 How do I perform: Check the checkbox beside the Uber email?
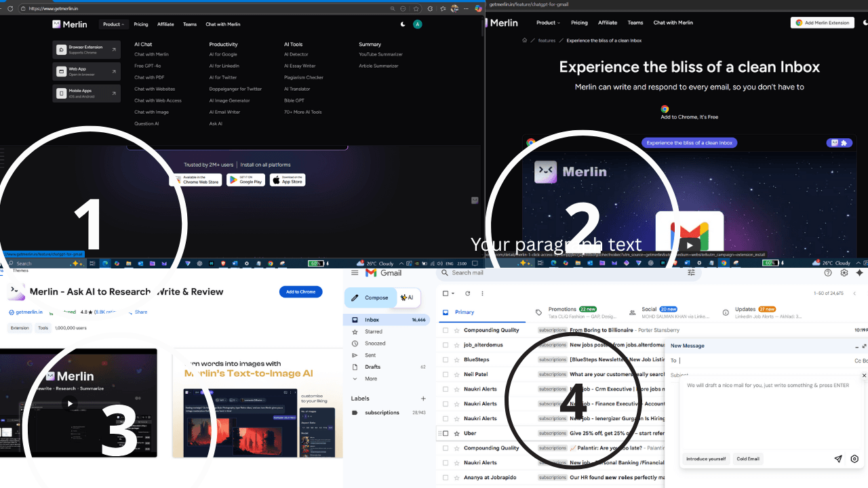(446, 432)
